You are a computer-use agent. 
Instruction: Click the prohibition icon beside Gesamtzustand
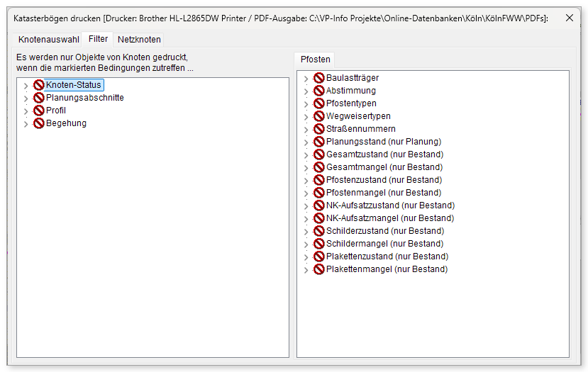pyautogui.click(x=318, y=154)
